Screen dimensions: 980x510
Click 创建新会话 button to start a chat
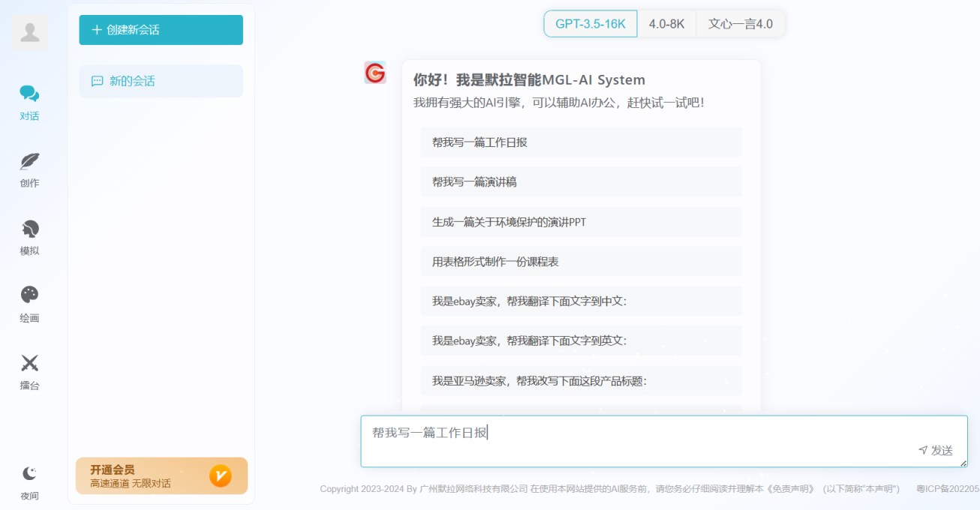click(x=161, y=30)
